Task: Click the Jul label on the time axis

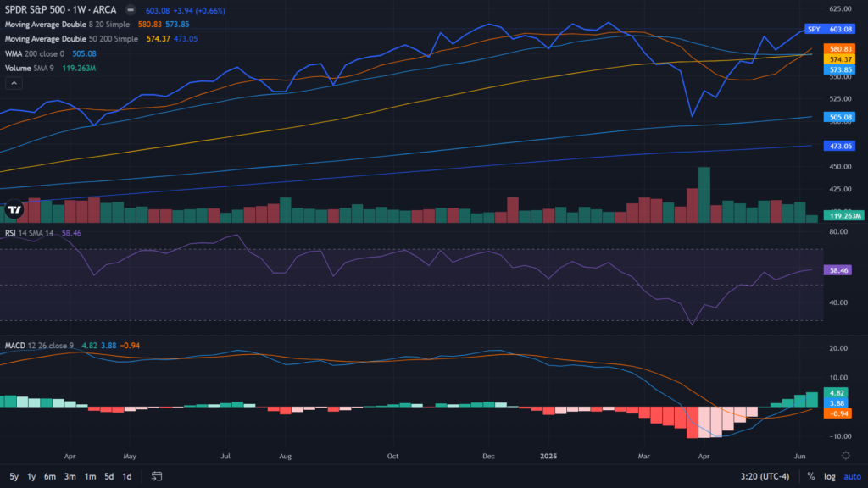Action: [225, 457]
